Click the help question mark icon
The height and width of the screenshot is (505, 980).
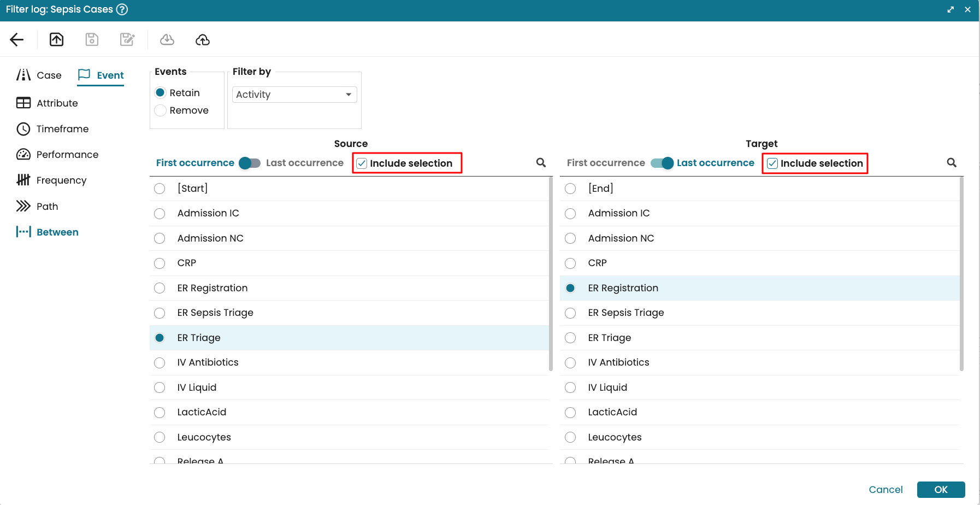tap(122, 9)
